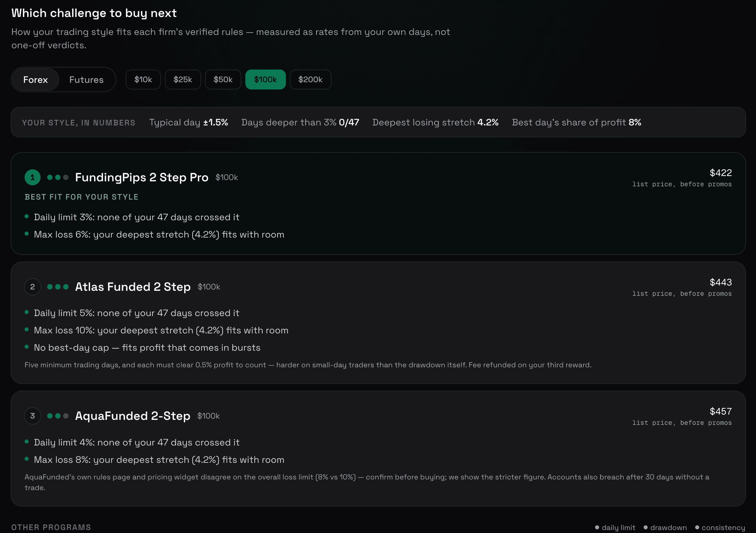Click the 'consistency' legend entry
The width and height of the screenshot is (756, 533).
pos(720,527)
